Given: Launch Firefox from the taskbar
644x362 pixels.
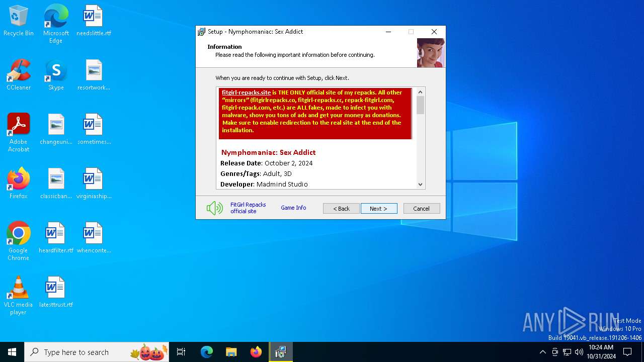Looking at the screenshot, I should pos(256,352).
